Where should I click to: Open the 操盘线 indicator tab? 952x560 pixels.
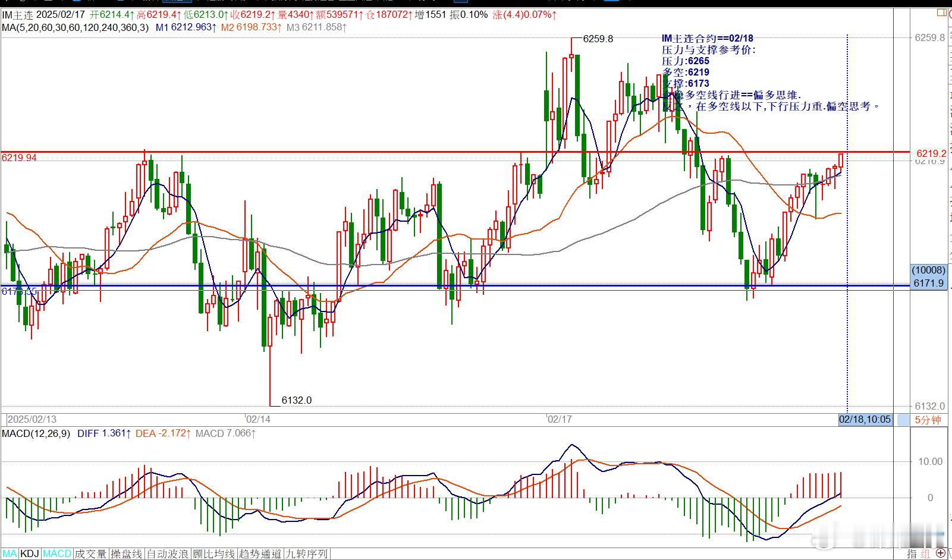pos(127,554)
